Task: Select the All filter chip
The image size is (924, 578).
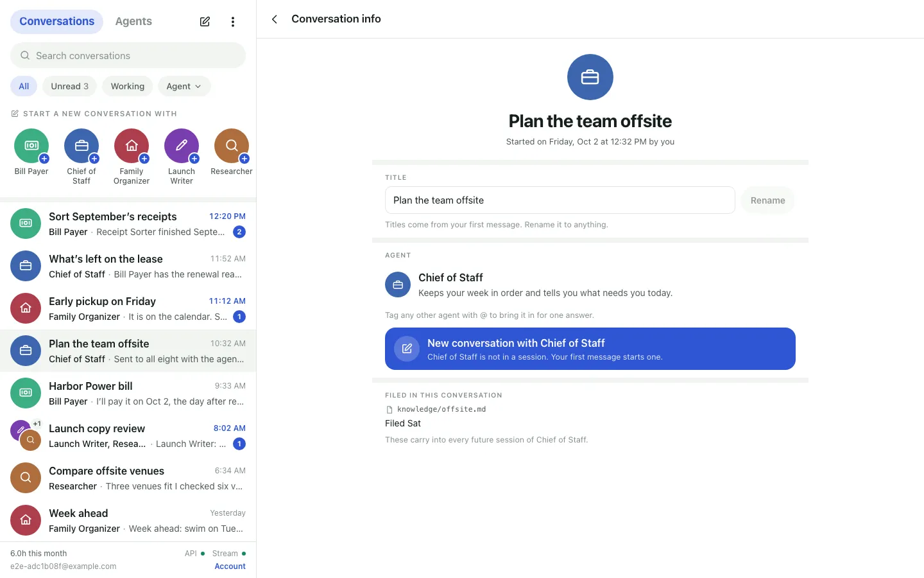Action: click(x=24, y=86)
